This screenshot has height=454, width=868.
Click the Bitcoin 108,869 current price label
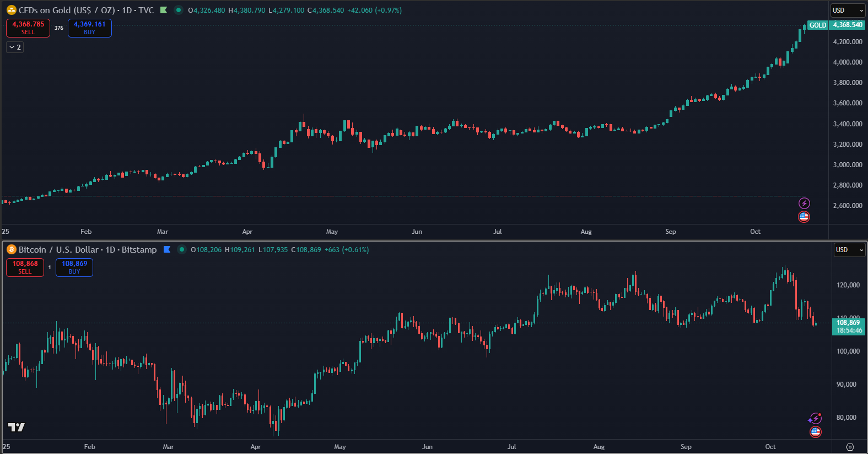point(848,327)
